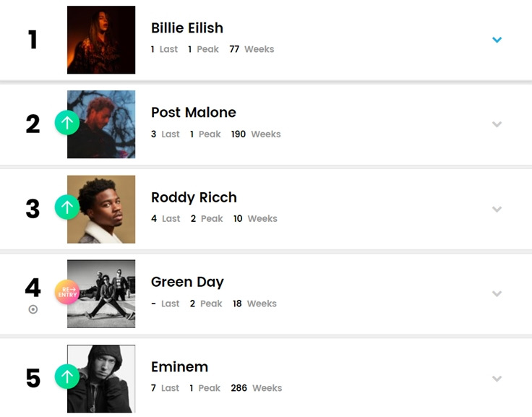532x417 pixels.
Task: Open the Eminem black-and-white photo
Action: point(101,379)
